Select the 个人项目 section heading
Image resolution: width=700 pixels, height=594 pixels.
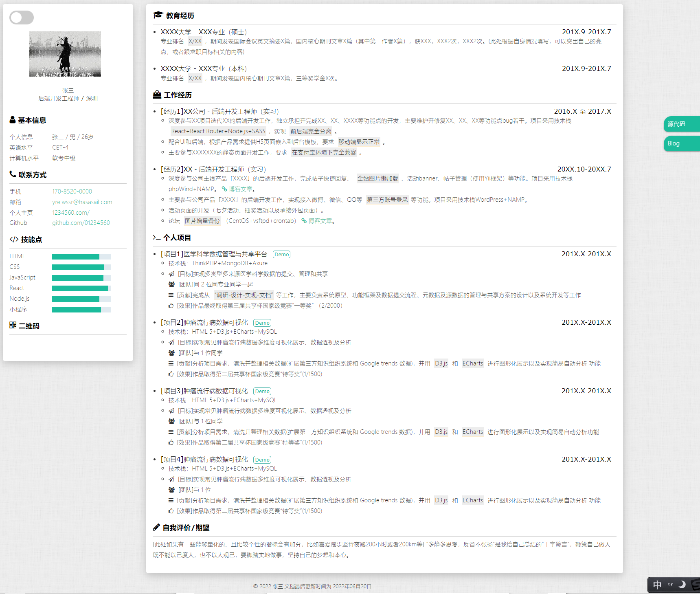(x=177, y=238)
